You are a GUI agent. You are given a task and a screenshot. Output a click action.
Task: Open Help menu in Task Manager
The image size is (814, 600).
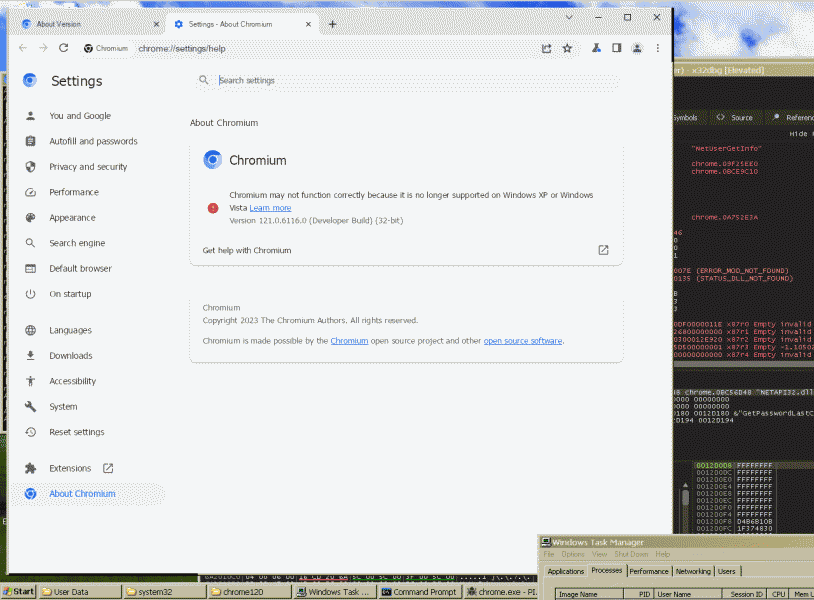point(662,554)
